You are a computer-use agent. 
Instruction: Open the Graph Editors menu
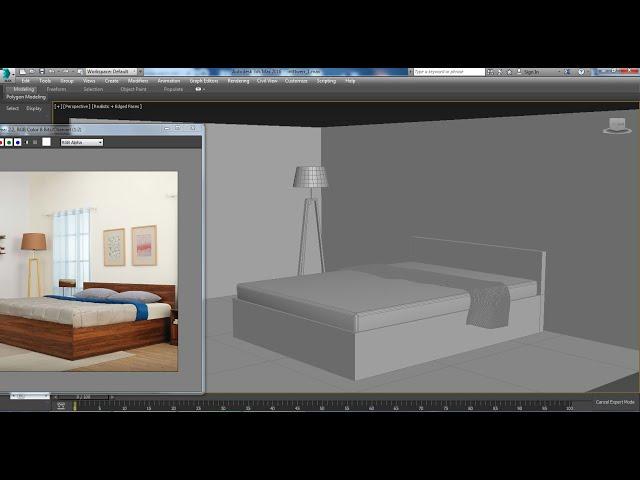pos(204,81)
